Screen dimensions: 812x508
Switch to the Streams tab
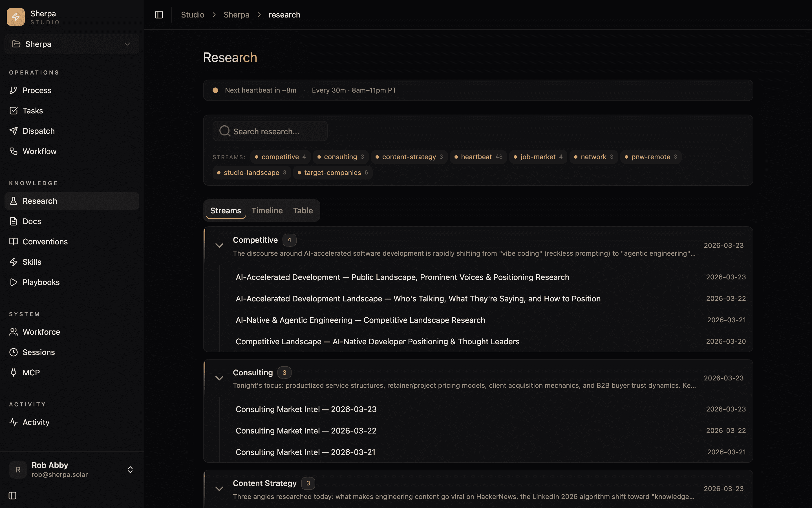pos(226,211)
